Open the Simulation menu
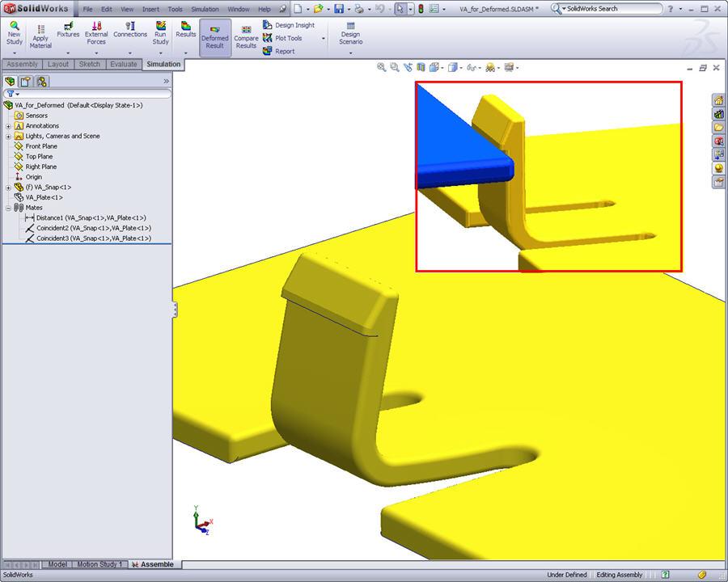 pyautogui.click(x=205, y=9)
